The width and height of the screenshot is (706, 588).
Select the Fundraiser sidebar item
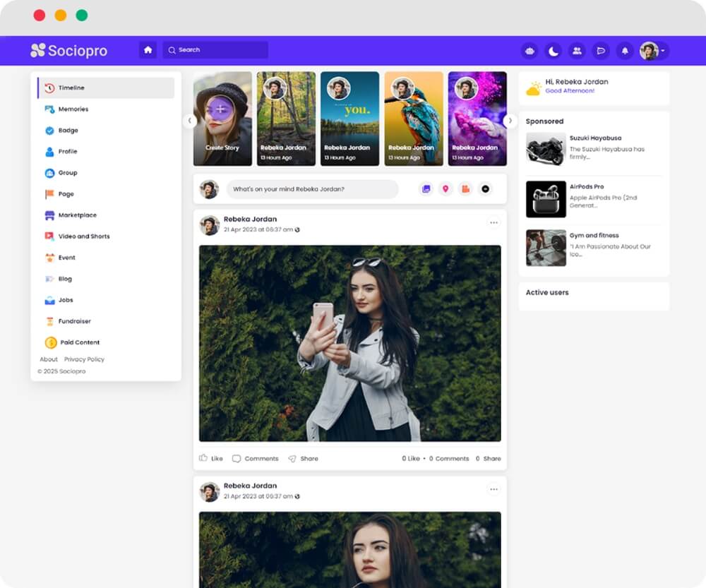click(x=73, y=320)
